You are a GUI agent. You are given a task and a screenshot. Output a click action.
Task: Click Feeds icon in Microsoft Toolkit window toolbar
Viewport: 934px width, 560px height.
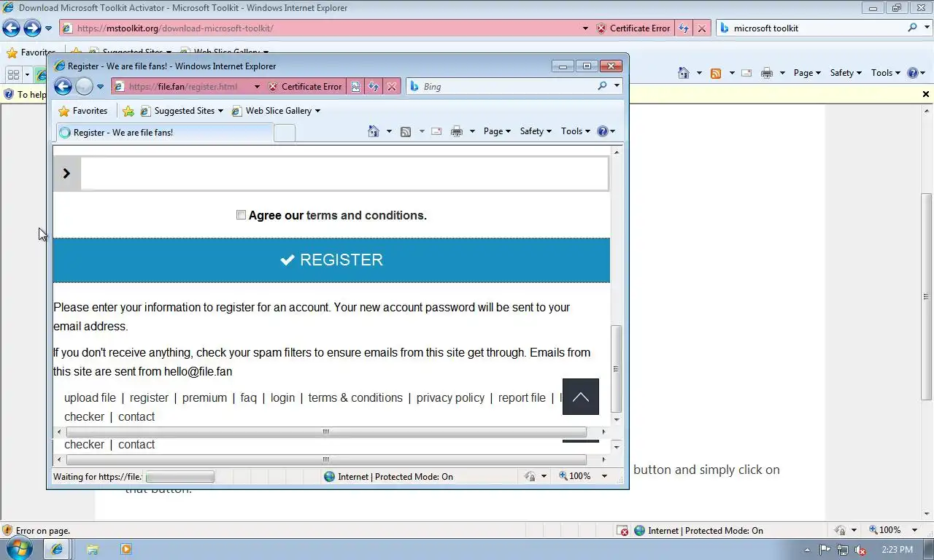[716, 73]
